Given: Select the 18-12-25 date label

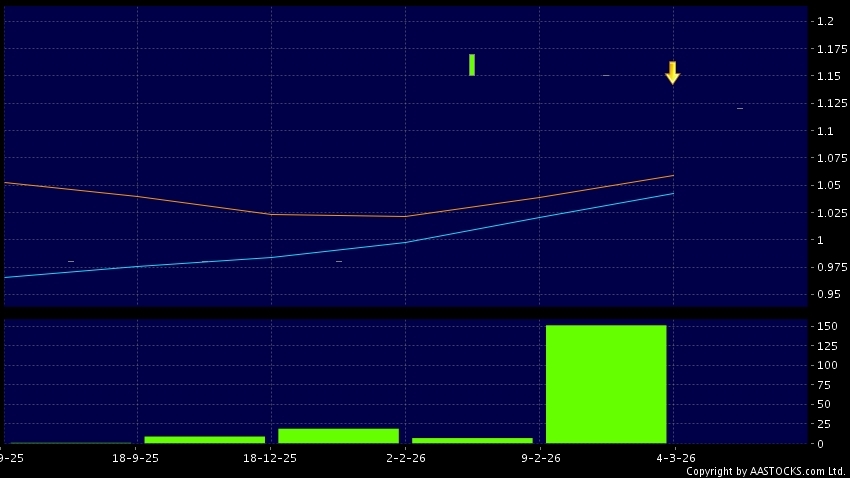Looking at the screenshot, I should point(272,457).
